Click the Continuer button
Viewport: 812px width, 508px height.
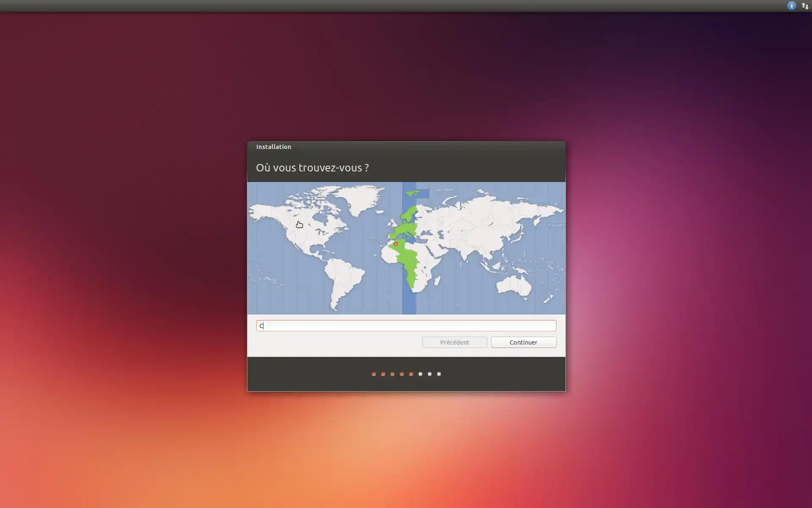(523, 342)
